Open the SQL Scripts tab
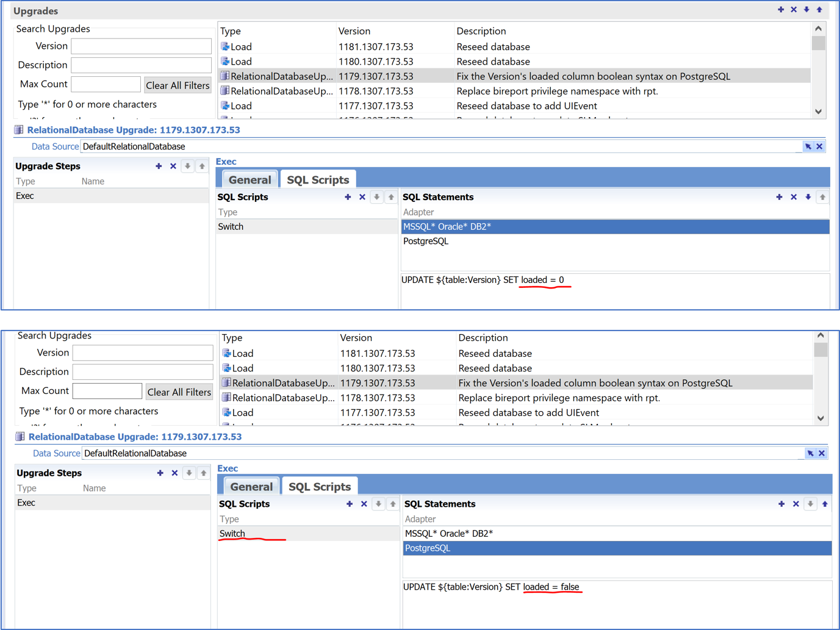This screenshot has width=840, height=630. coord(317,179)
